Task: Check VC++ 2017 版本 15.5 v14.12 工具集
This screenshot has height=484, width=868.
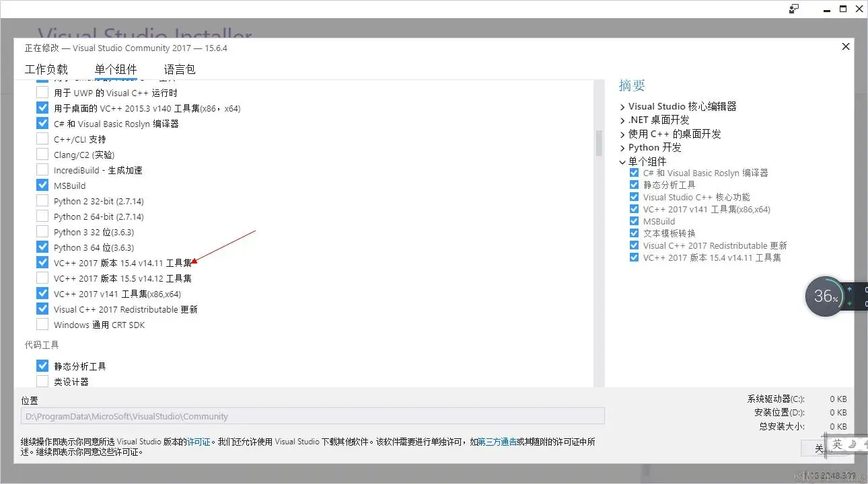Action: coord(42,278)
